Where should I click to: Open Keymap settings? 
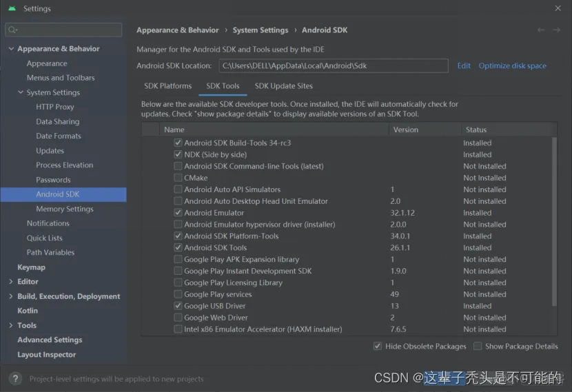(32, 267)
